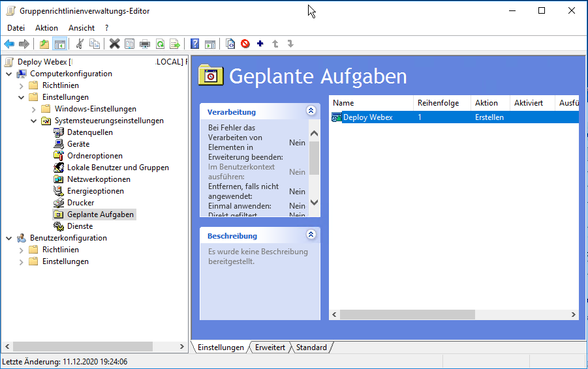Sort by the Aktiviert column header
This screenshot has width=588, height=369.
pyautogui.click(x=532, y=103)
